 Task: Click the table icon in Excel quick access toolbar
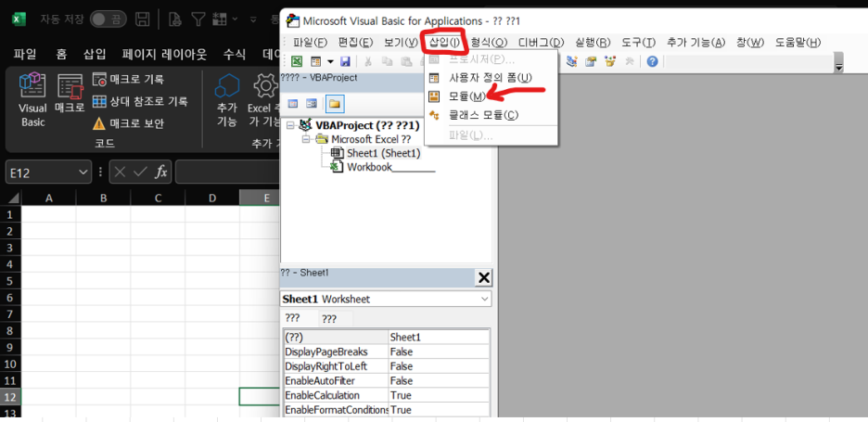pos(222,19)
